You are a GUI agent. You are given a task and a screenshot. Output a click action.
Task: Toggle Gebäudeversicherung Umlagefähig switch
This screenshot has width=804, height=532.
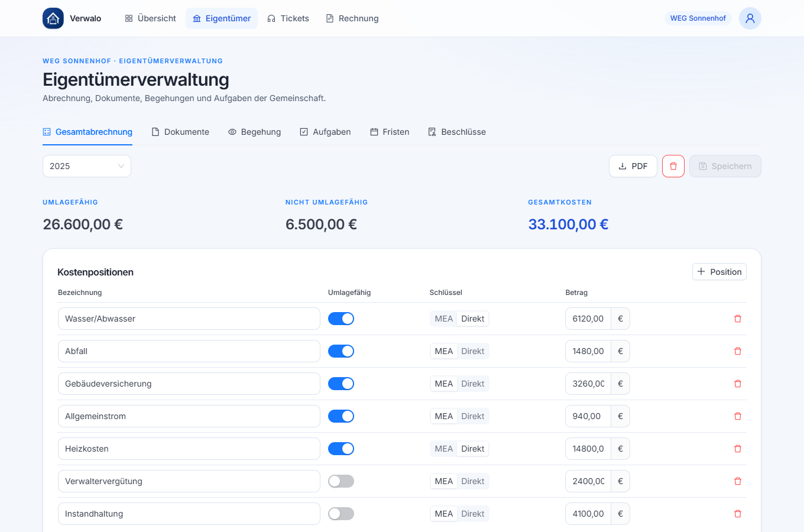tap(341, 384)
